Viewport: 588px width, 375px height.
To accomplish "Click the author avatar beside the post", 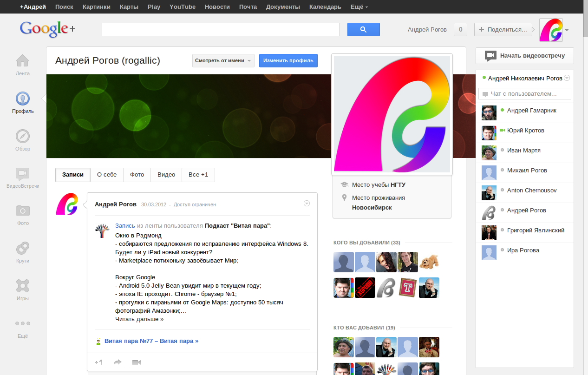I will pyautogui.click(x=67, y=204).
